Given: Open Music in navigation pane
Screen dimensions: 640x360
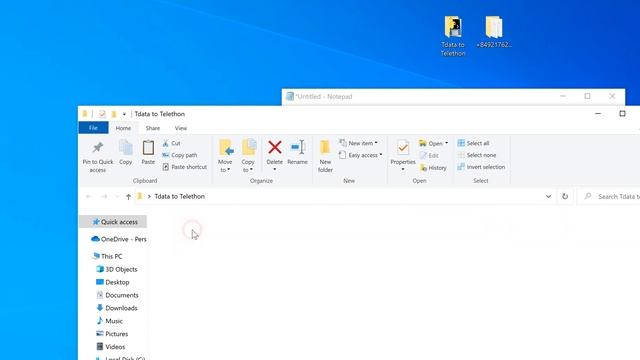Looking at the screenshot, I should coord(109,321).
